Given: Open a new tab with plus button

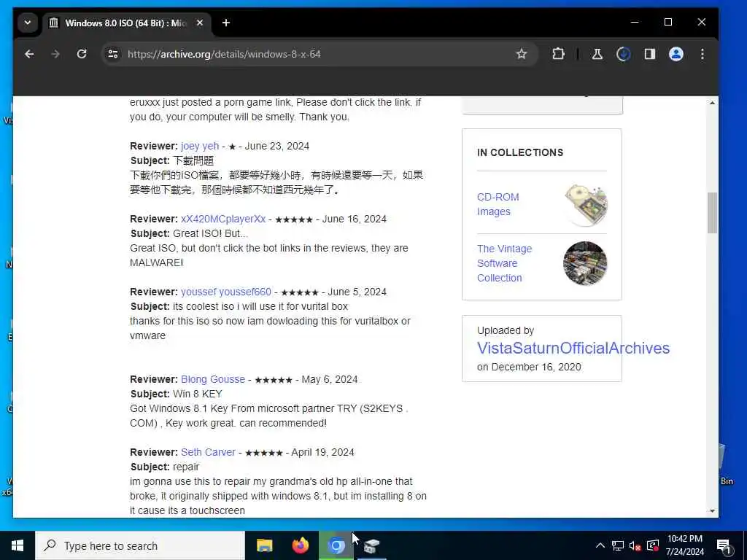Looking at the screenshot, I should 226,23.
